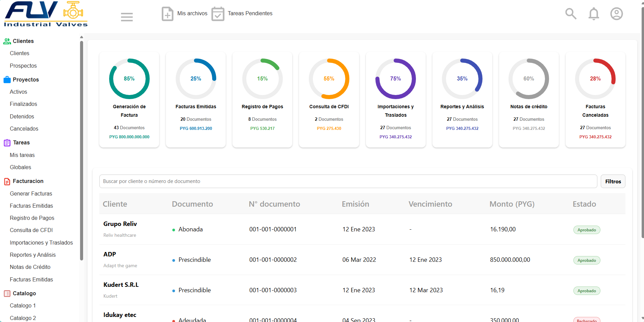The width and height of the screenshot is (644, 322).
Task: Click the Facturacion document icon
Action: pos(7,181)
